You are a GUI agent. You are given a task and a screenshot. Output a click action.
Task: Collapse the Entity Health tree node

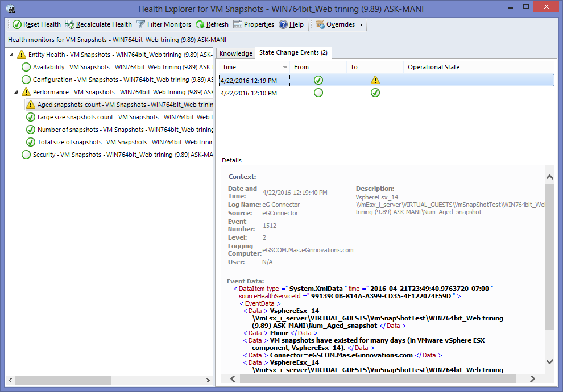[11, 55]
